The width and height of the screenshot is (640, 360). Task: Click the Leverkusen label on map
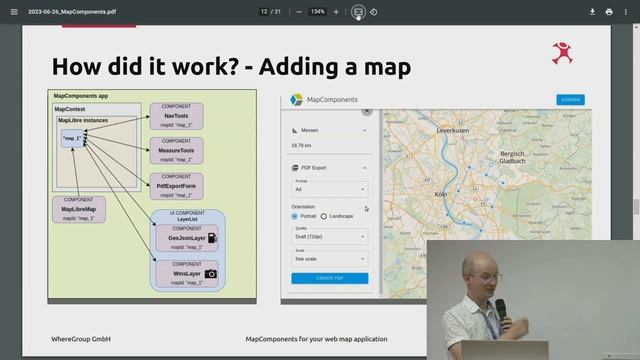453,131
